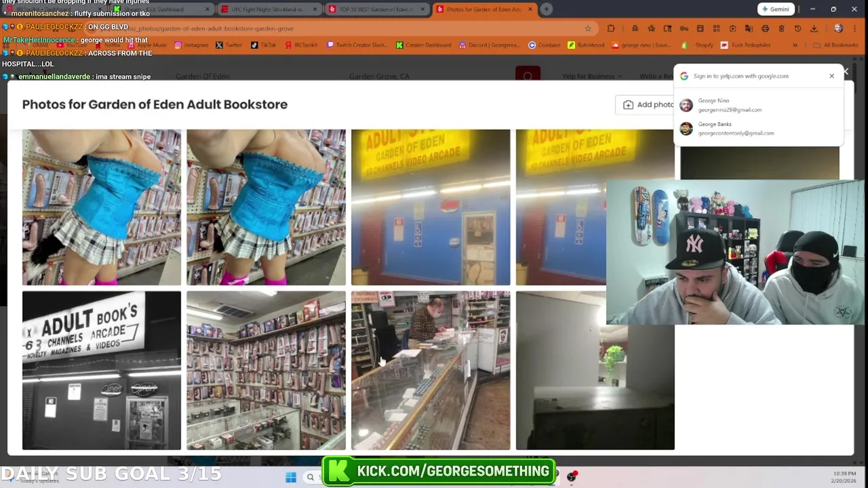Viewport: 868px width, 488px height.
Task: Open the Coinbase bookmark
Action: (545, 45)
